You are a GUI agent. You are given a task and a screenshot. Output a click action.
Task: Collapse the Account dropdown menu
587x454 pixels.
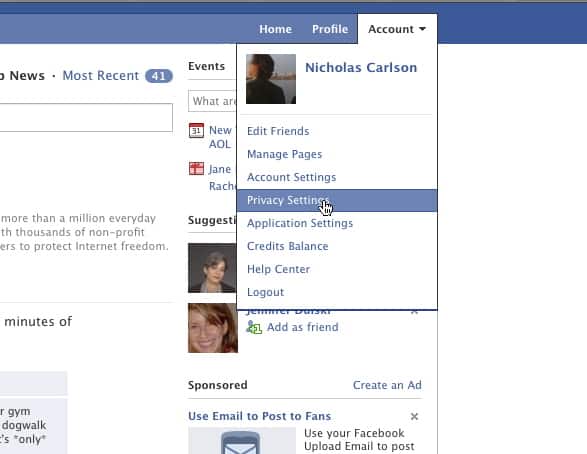point(397,29)
